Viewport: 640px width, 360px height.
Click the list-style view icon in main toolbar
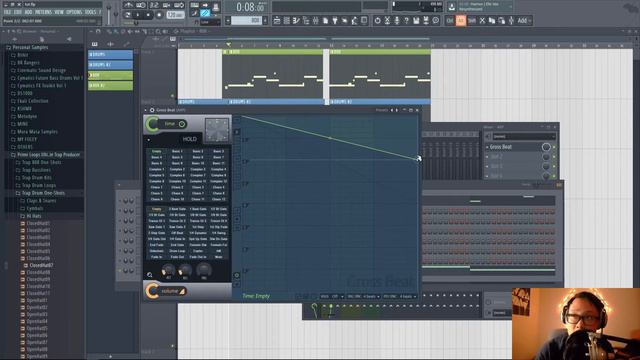(287, 20)
